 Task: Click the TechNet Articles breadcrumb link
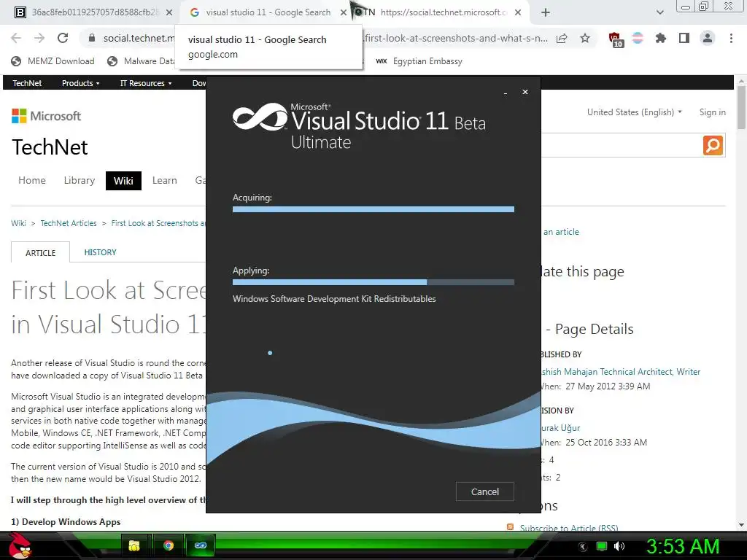coord(68,223)
